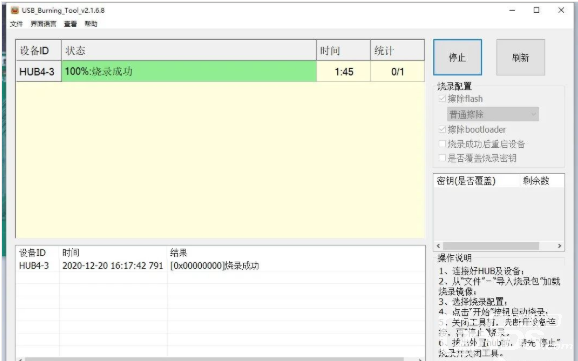Image resolution: width=578 pixels, height=361 pixels.
Task: Click the 刷新 button
Action: pos(520,57)
